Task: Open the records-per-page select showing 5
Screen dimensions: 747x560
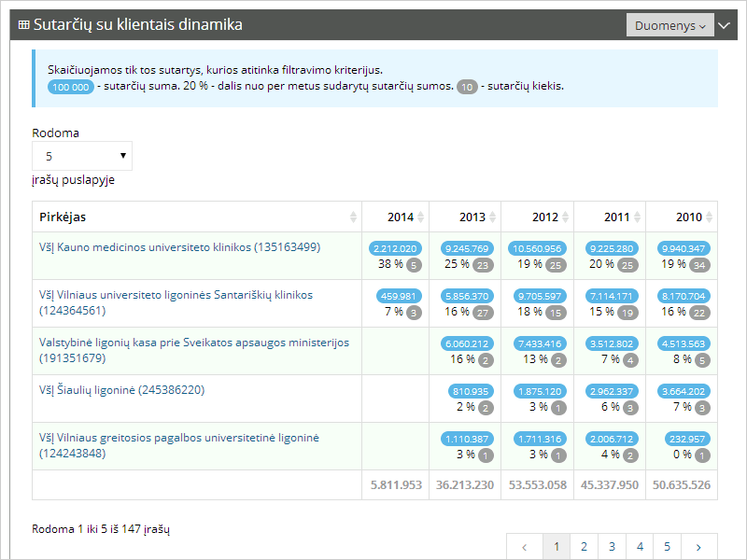Action: pos(82,156)
